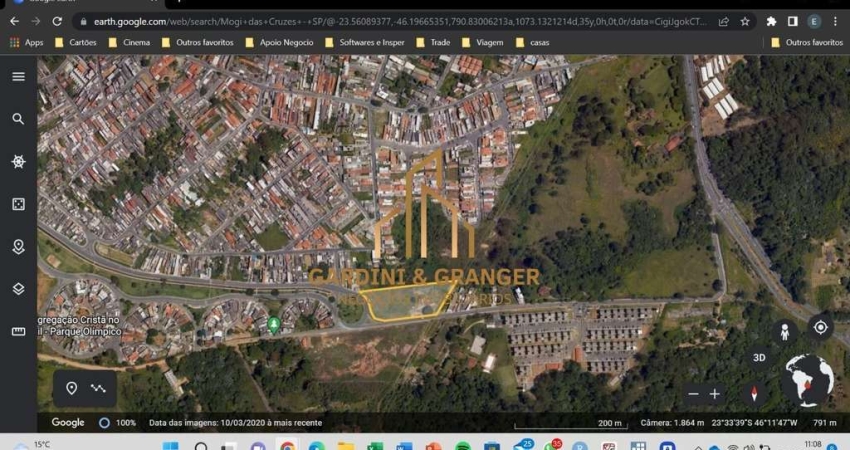Click imagery date 10/03/2020 text
This screenshot has width=850, height=450.
(x=235, y=423)
